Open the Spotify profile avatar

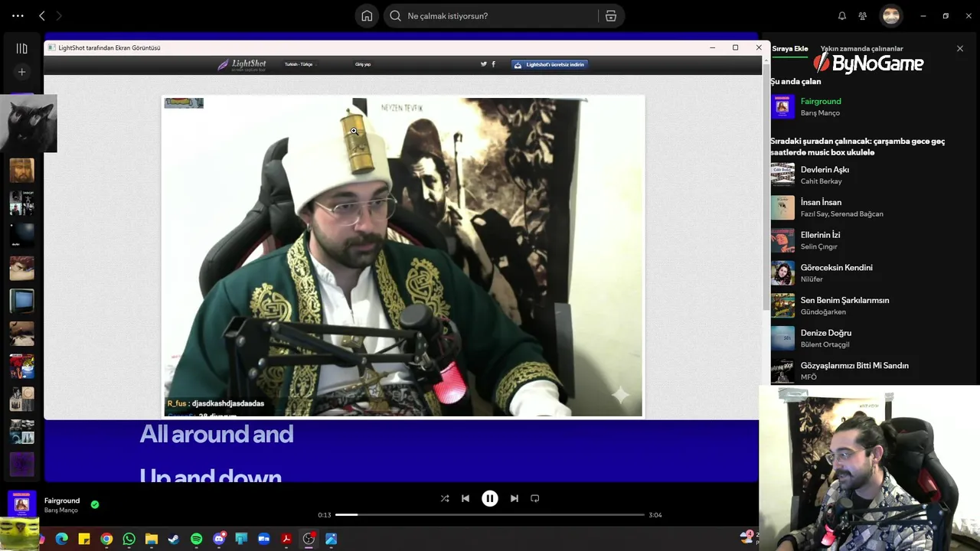pyautogui.click(x=890, y=16)
